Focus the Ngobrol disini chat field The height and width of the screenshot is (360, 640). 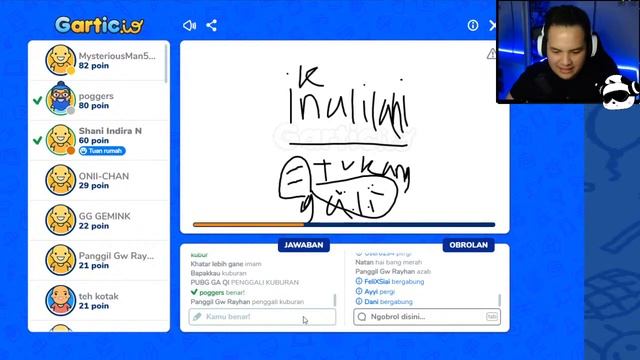[x=427, y=317]
